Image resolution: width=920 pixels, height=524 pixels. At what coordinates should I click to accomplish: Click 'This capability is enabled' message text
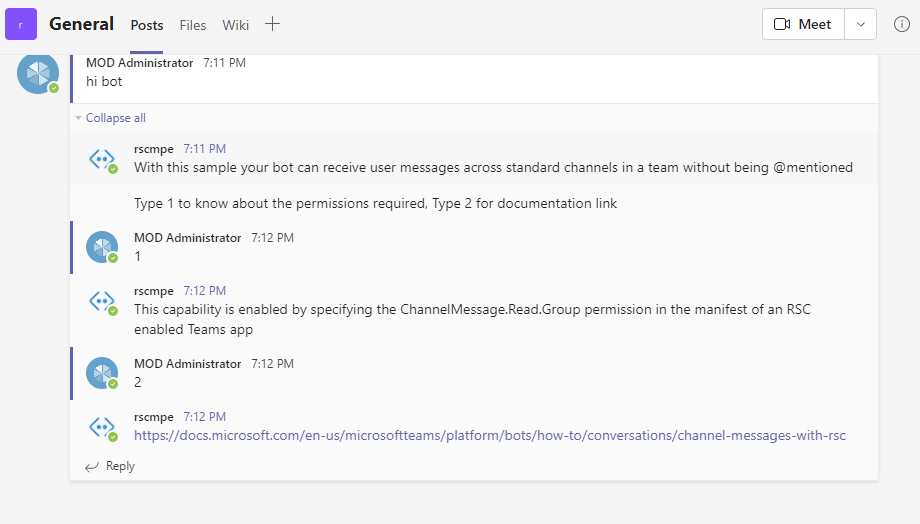[472, 319]
